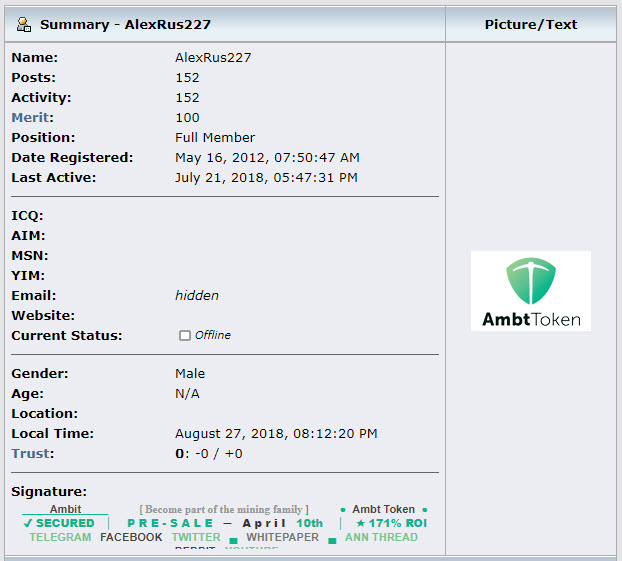The width and height of the screenshot is (622, 561).
Task: Click the Ambit signature link
Action: [65, 509]
